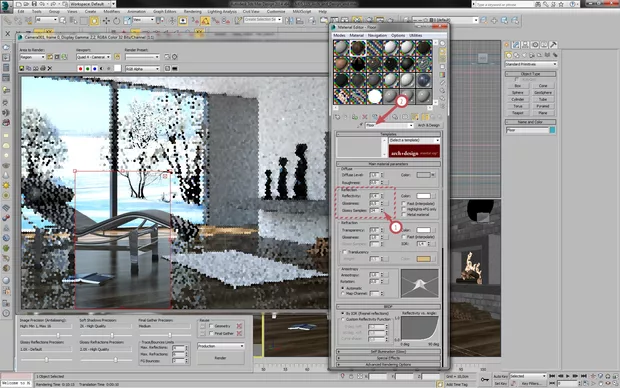Viewport: 620px width, 388px height.
Task: Select the Geometry category icon in Create panel
Action: (509, 55)
